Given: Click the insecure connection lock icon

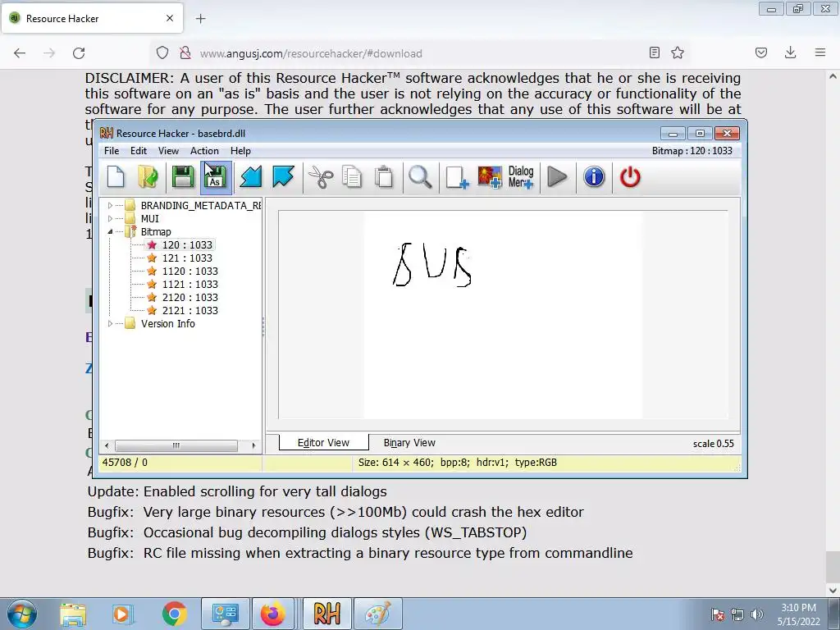Looking at the screenshot, I should click(x=185, y=53).
